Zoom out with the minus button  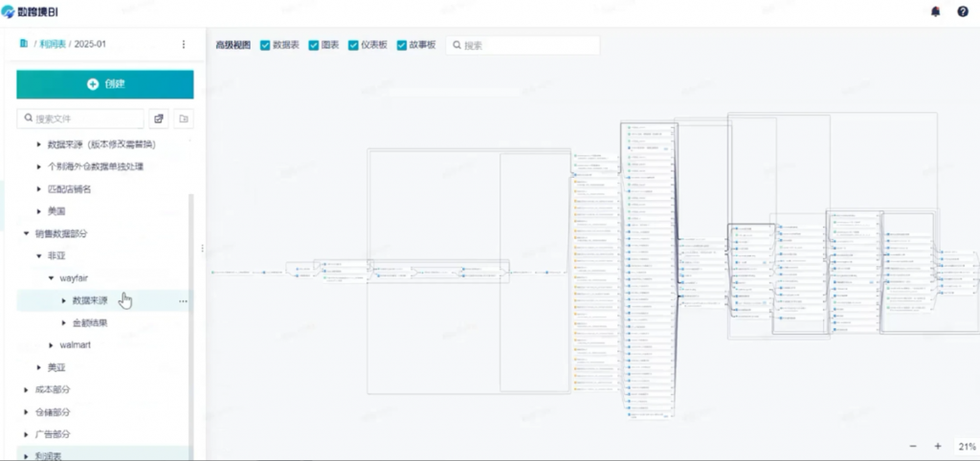pyautogui.click(x=913, y=446)
